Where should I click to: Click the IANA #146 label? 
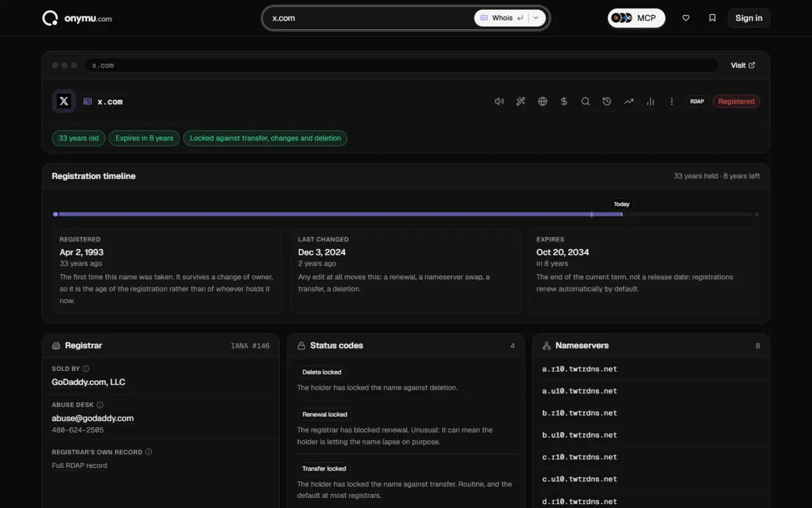point(250,346)
